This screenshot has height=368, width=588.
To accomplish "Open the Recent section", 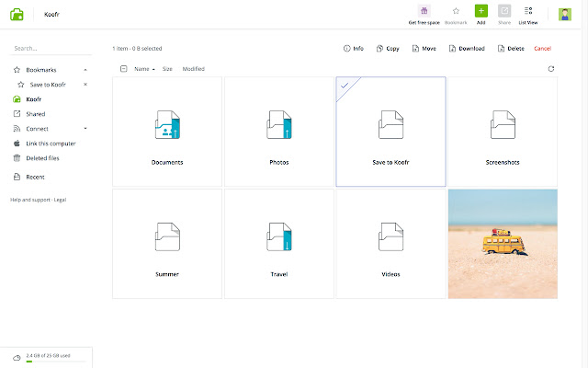I will [x=35, y=177].
